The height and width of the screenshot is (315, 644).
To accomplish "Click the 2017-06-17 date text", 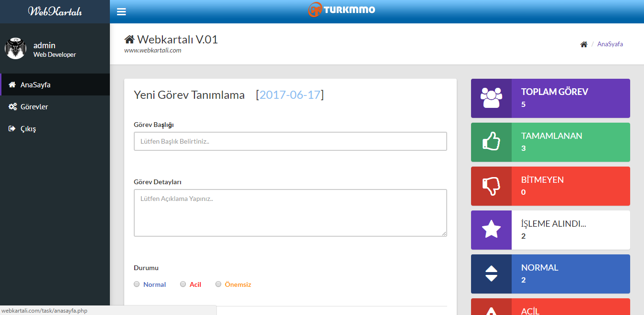I will pos(290,94).
